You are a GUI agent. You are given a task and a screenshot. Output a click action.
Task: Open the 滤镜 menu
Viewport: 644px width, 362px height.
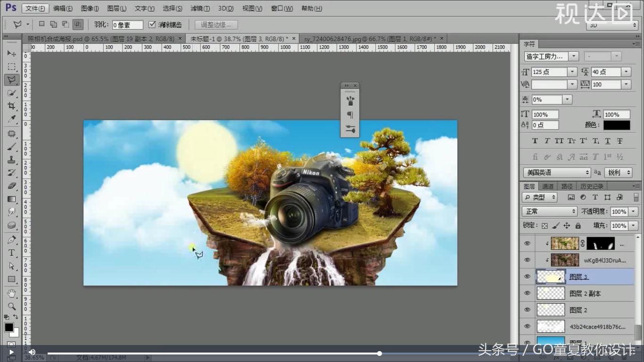199,8
